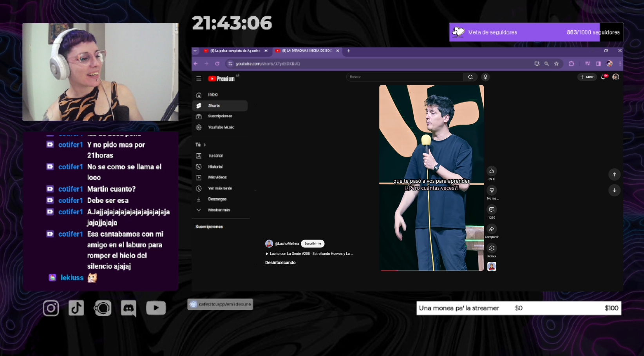Open YouTube Music from the sidebar
This screenshot has height=356, width=644.
click(220, 127)
